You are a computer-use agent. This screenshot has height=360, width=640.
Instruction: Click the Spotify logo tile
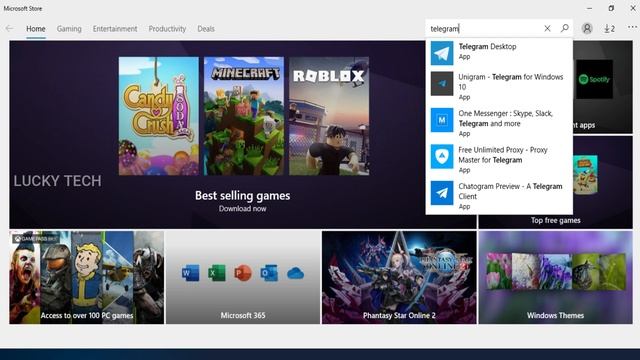(x=594, y=79)
